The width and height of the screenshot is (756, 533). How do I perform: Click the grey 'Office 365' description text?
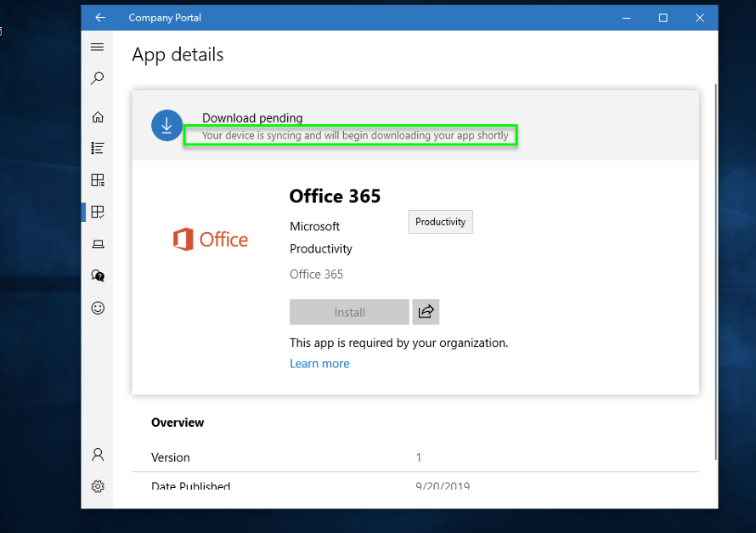(x=316, y=275)
